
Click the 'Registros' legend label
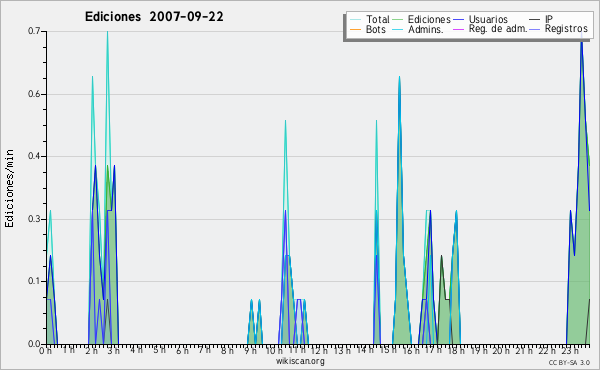pyautogui.click(x=566, y=29)
